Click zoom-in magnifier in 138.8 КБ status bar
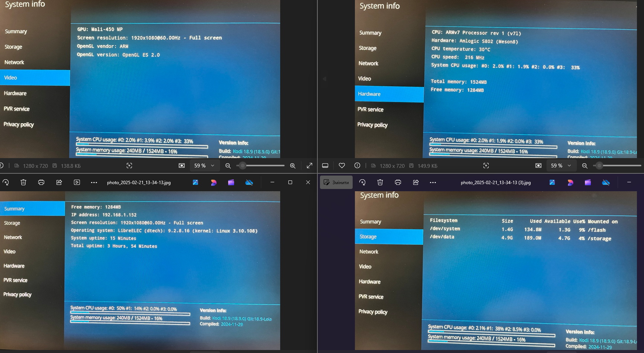644x353 pixels. (293, 166)
